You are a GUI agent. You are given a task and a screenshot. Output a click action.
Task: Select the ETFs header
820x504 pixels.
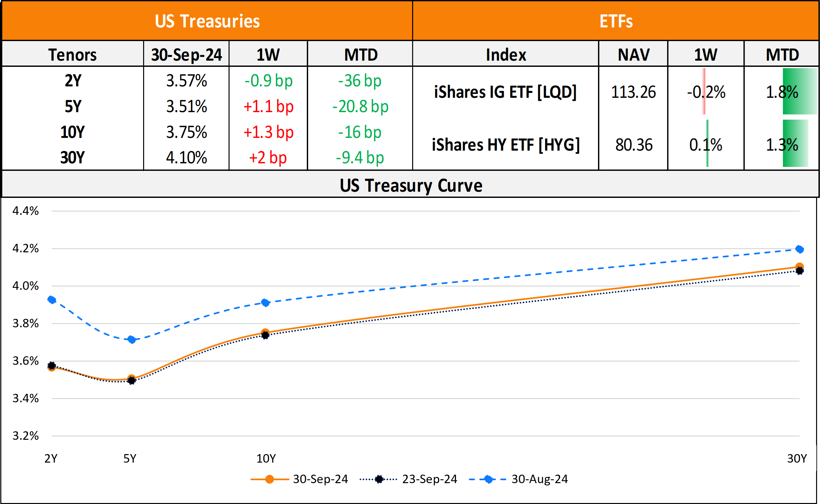coord(616,21)
